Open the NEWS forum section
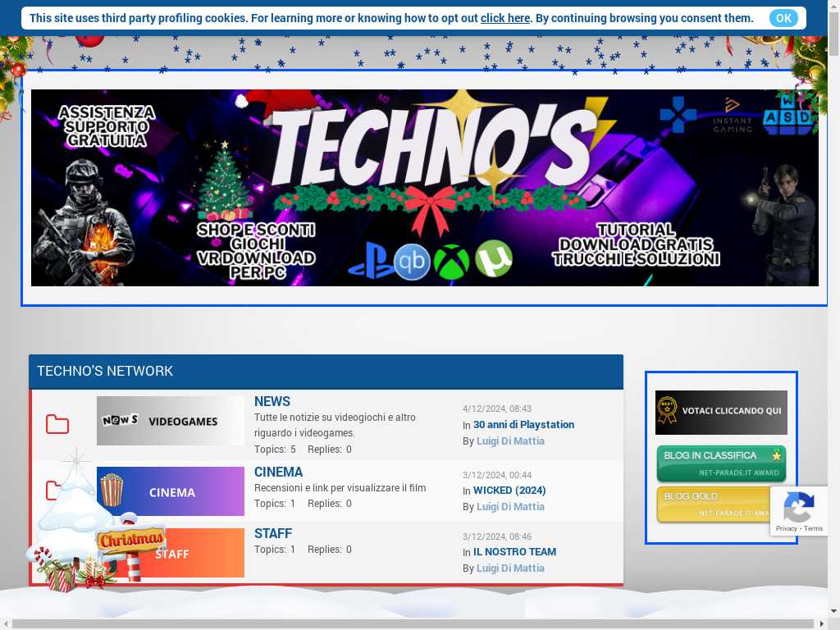Viewport: 840px width, 630px height. (272, 401)
